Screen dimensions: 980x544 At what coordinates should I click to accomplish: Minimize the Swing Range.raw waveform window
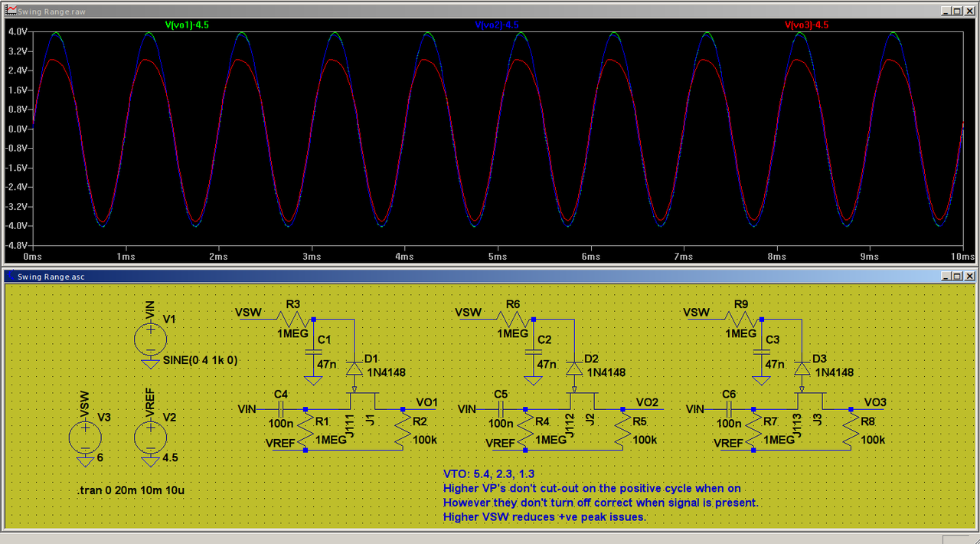click(946, 11)
